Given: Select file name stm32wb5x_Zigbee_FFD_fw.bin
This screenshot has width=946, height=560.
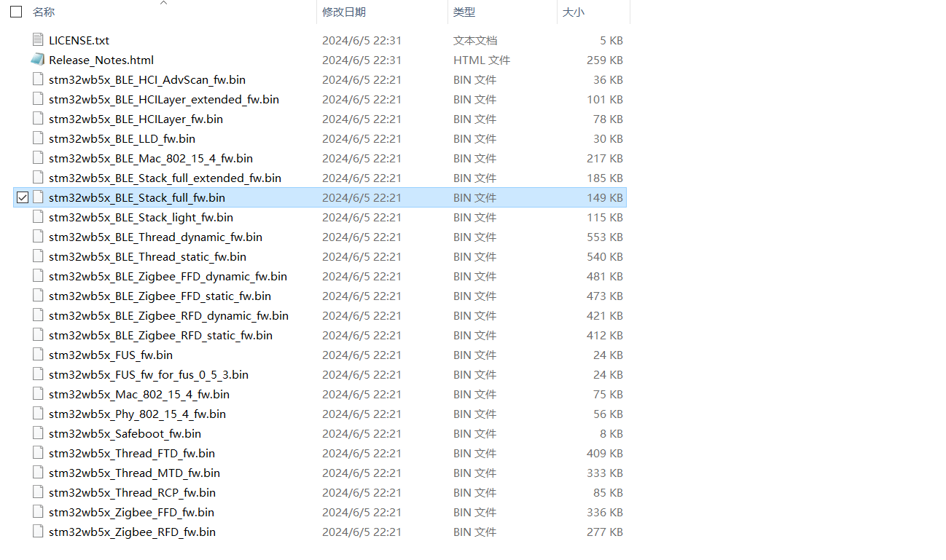Looking at the screenshot, I should pos(131,513).
